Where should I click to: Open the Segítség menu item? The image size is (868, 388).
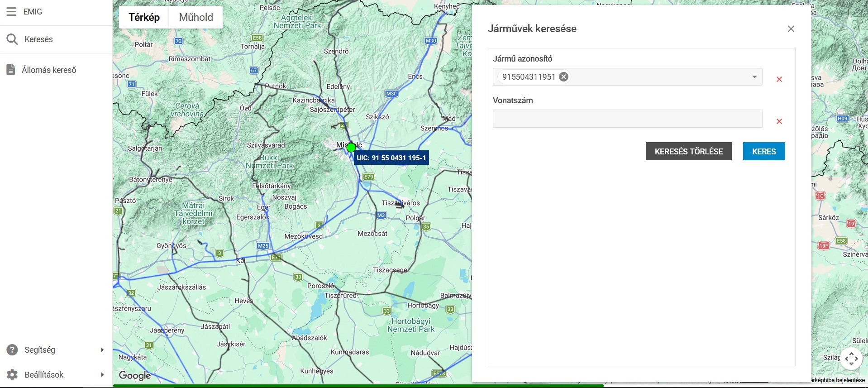(x=40, y=350)
